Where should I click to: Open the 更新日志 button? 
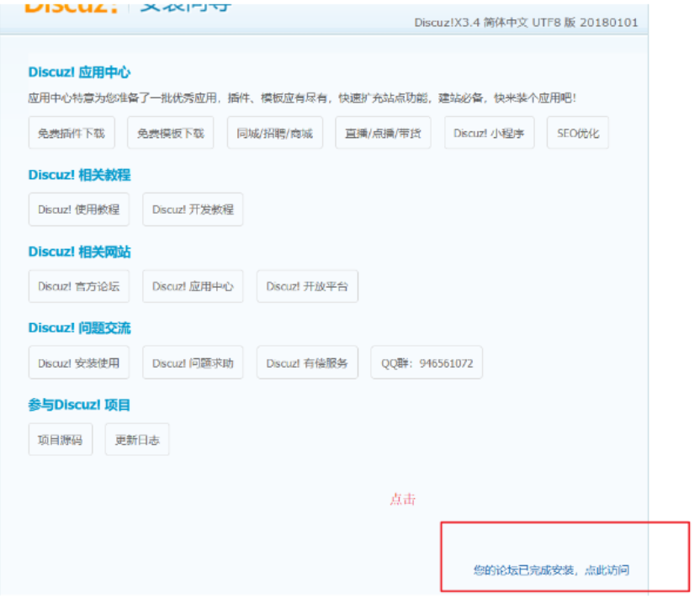pos(137,440)
